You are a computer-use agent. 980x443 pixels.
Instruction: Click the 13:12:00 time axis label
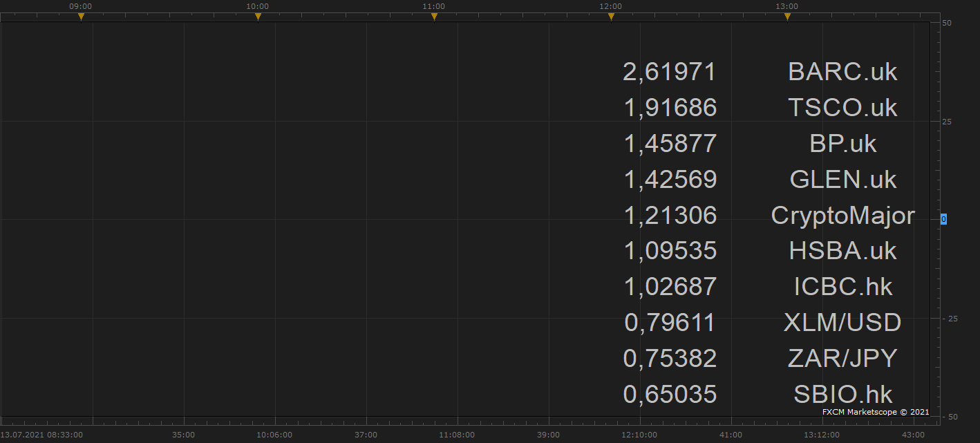click(x=822, y=435)
